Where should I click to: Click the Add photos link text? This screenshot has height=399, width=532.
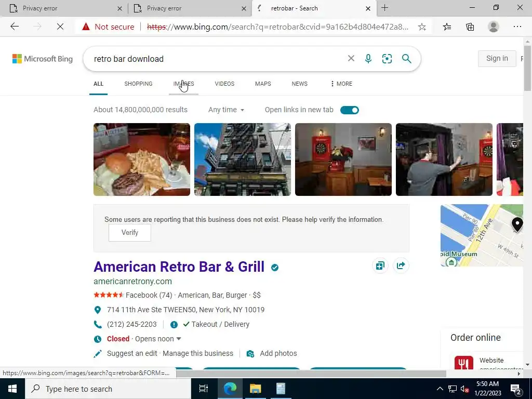(x=278, y=353)
